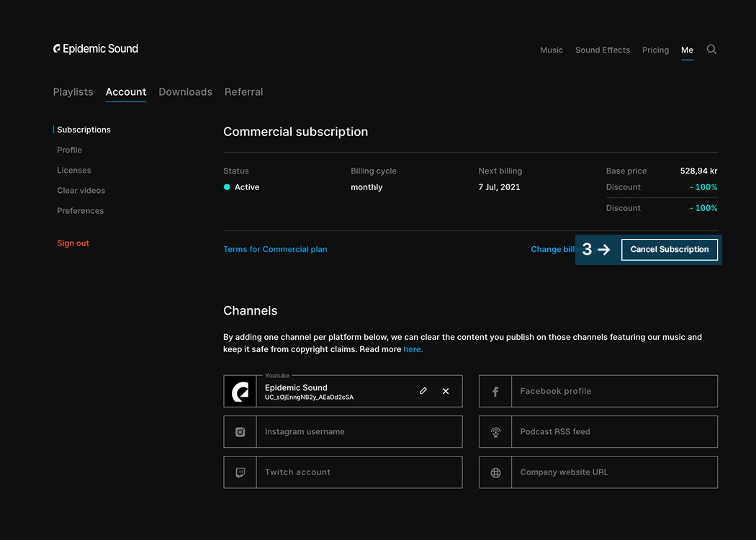Switch to the Playlists tab
The height and width of the screenshot is (540, 756).
coord(73,92)
